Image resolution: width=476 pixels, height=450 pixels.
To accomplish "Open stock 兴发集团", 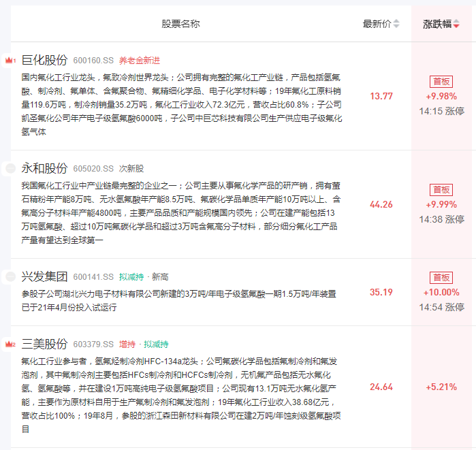I will pyautogui.click(x=44, y=276).
